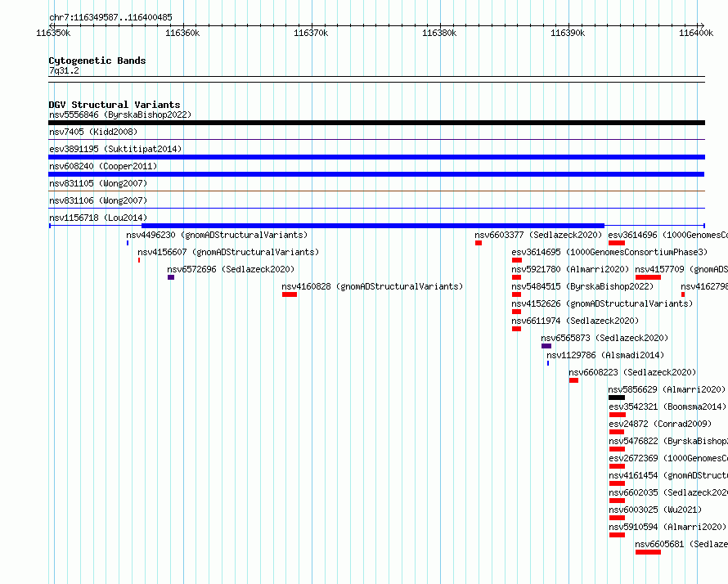Open the Cytogenetic Bands track title

97,61
